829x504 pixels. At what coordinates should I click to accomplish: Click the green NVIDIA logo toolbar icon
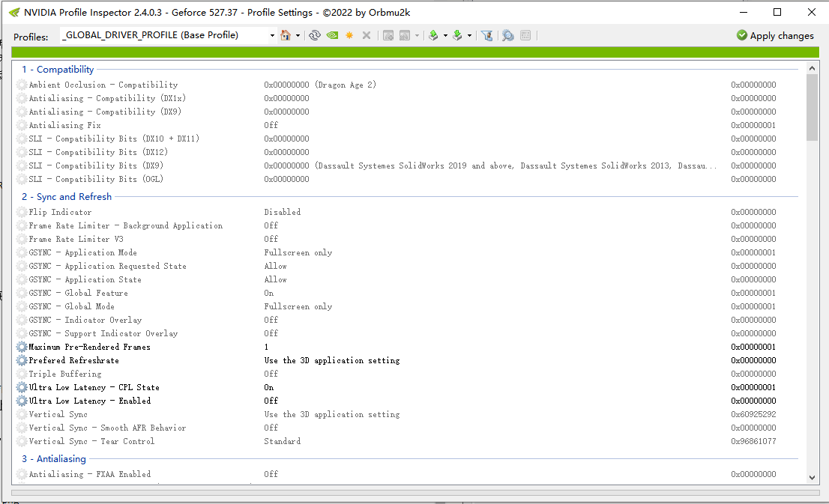pyautogui.click(x=332, y=35)
